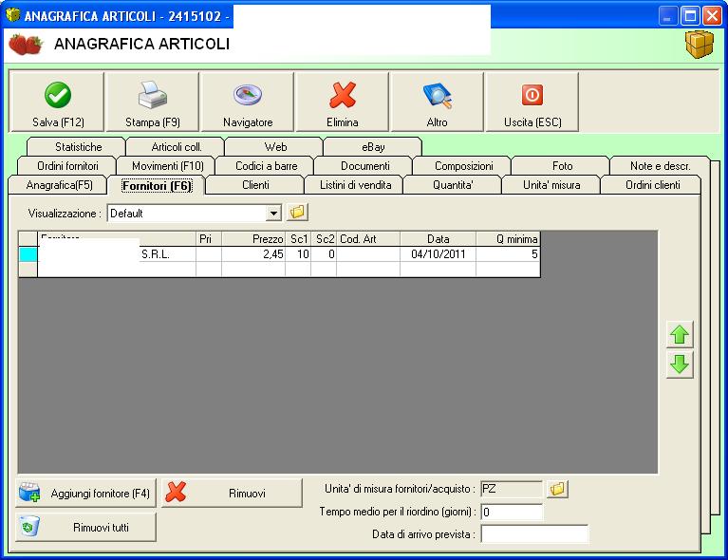The image size is (728, 560).
Task: Switch to Listini di vendita tab
Action: click(355, 185)
